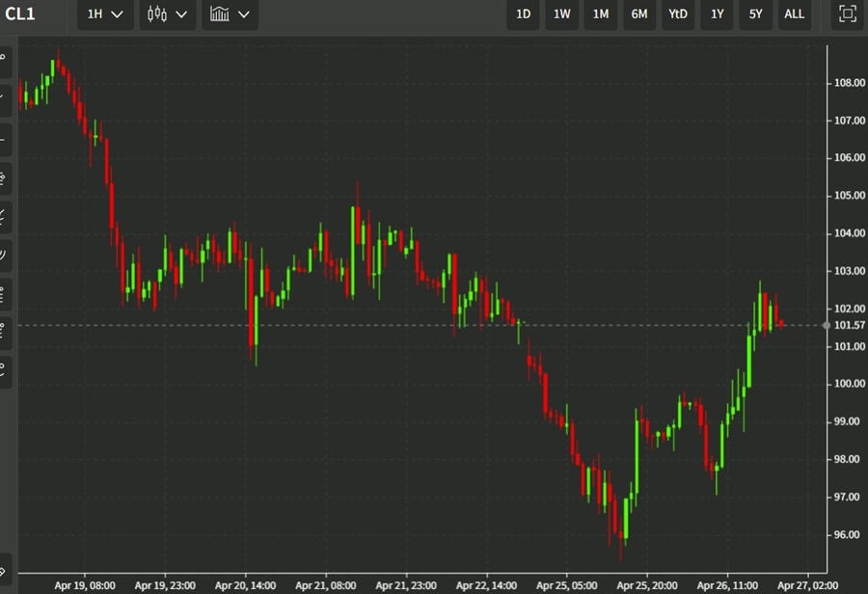Select the 1D range
868x594 pixels.
tap(523, 14)
